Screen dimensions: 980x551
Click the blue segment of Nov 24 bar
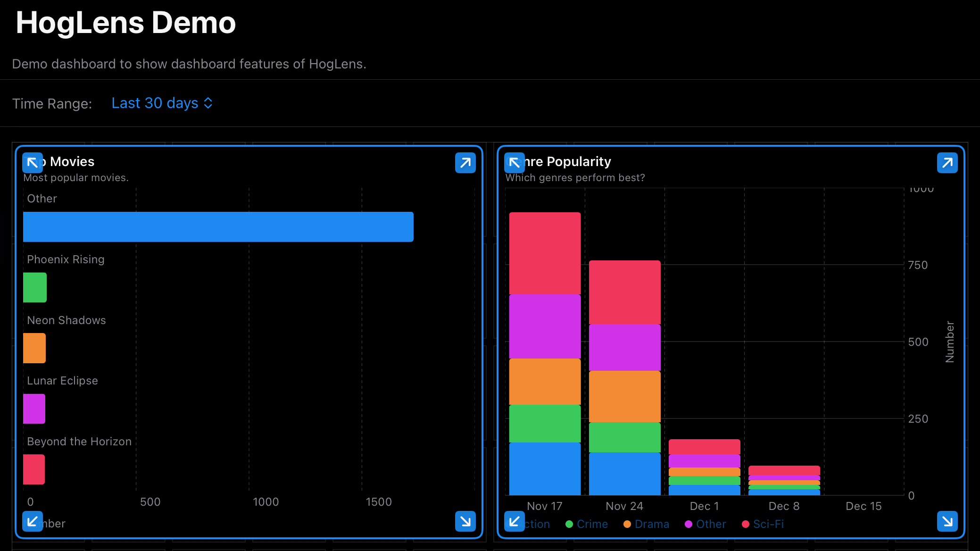pyautogui.click(x=624, y=474)
